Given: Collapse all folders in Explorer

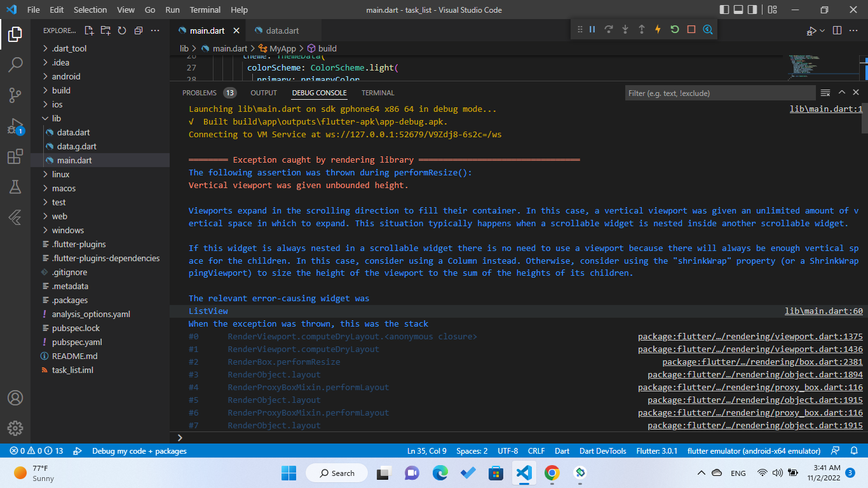Looking at the screenshot, I should click(x=139, y=30).
